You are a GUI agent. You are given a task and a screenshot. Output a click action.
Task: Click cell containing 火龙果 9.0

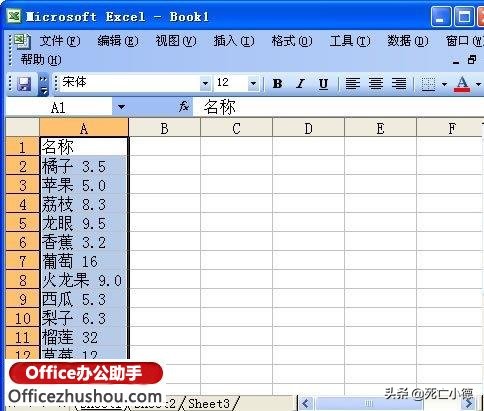point(84,280)
